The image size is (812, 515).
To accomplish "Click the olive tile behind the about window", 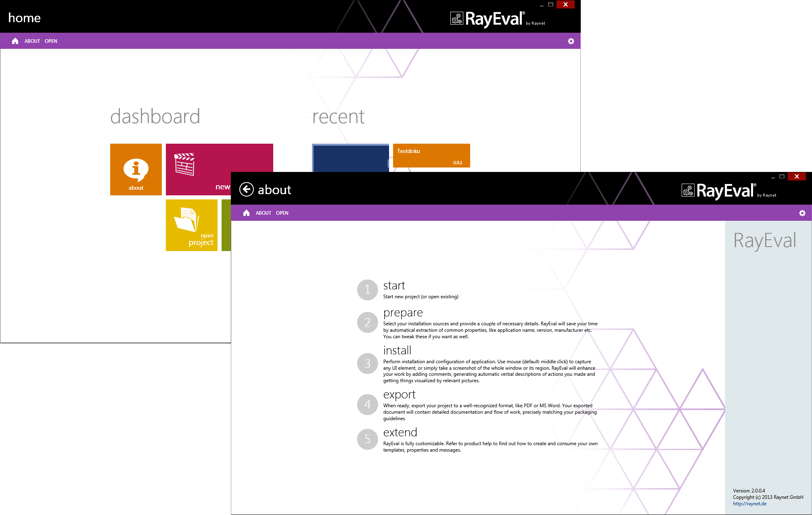I will (x=226, y=225).
